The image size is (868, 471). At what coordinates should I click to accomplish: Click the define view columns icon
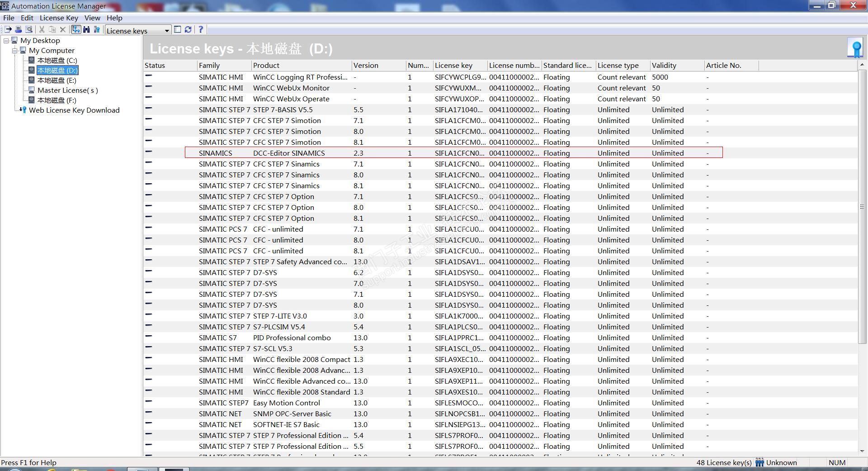pos(178,29)
